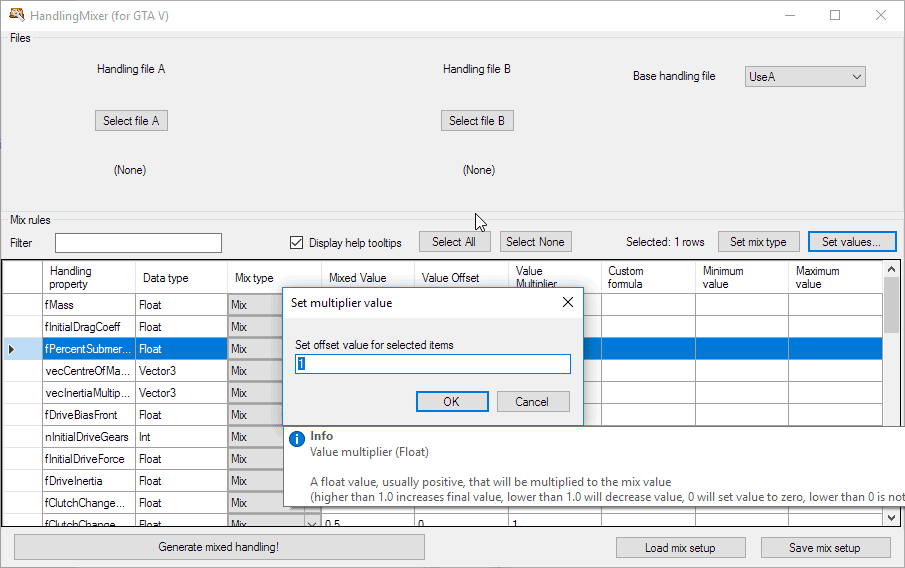Click Select file B button
The image size is (905, 568).
point(477,121)
